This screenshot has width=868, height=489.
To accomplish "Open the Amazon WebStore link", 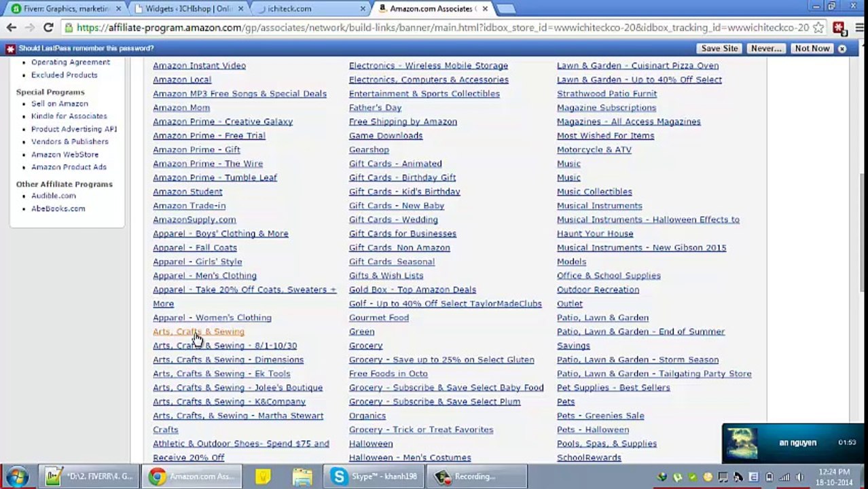I will pyautogui.click(x=65, y=154).
